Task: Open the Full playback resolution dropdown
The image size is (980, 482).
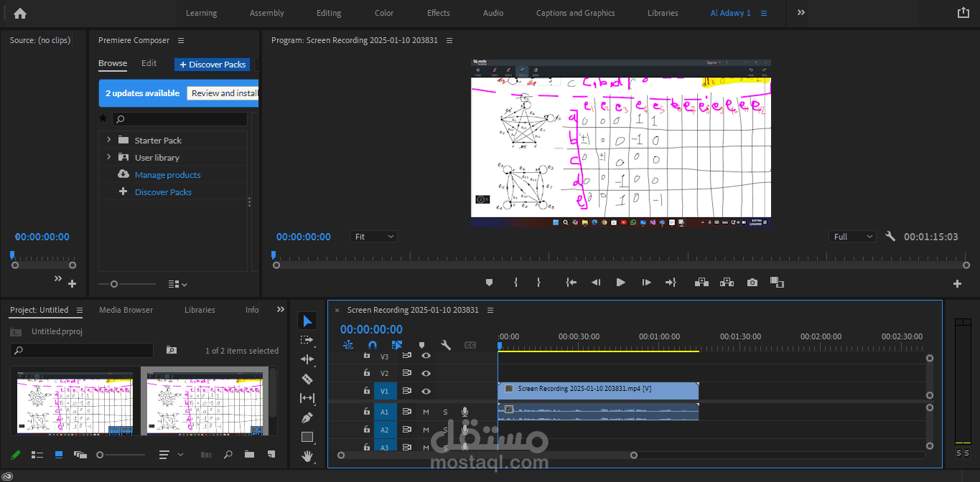Action: [852, 236]
